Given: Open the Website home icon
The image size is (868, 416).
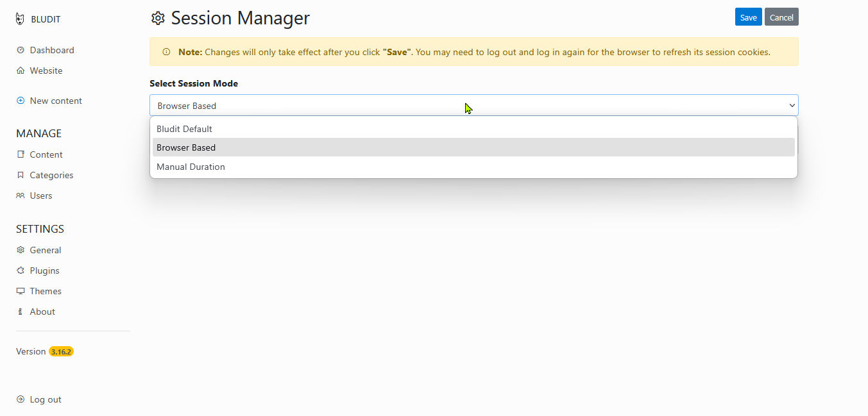Looking at the screenshot, I should pyautogui.click(x=20, y=71).
